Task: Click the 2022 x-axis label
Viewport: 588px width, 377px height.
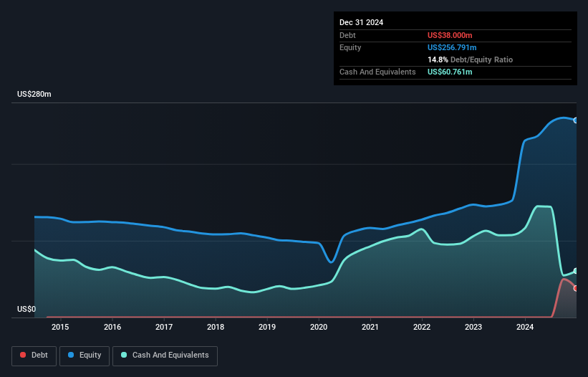Action: coord(422,327)
